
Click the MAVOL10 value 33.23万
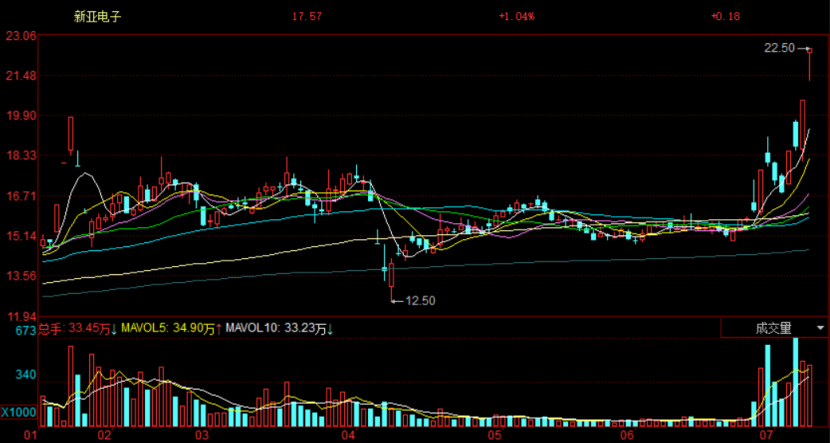[x=305, y=329]
